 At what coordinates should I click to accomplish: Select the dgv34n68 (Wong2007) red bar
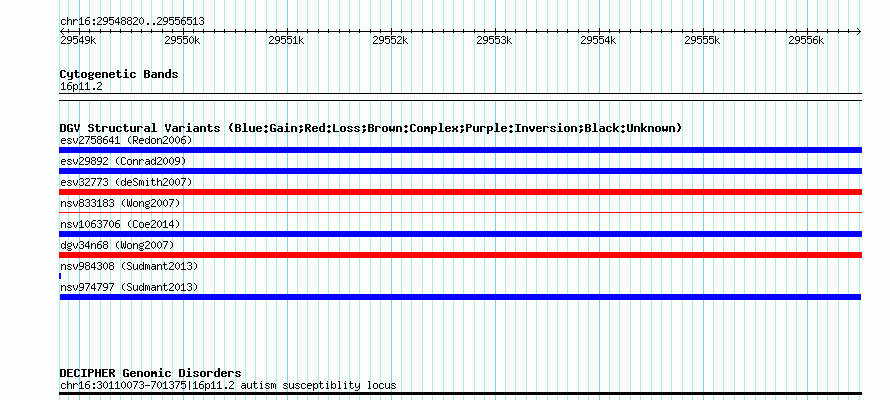click(x=460, y=255)
